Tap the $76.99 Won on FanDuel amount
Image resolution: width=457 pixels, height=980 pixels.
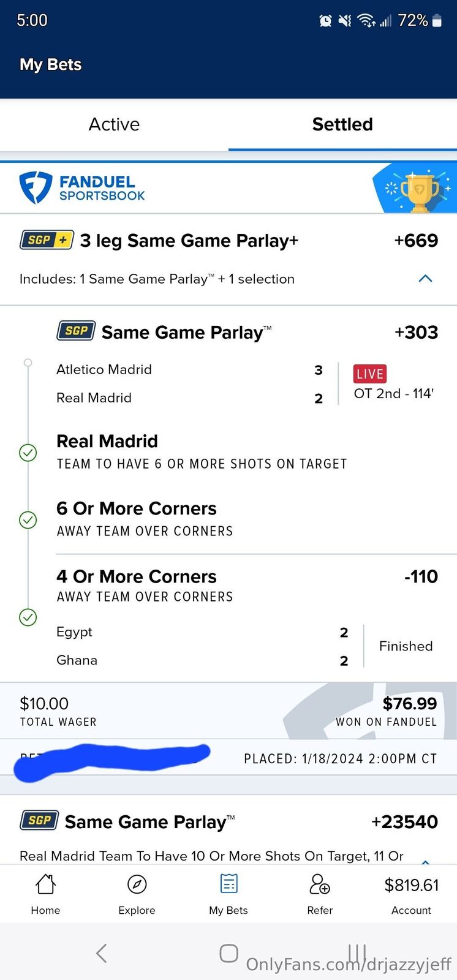(409, 704)
